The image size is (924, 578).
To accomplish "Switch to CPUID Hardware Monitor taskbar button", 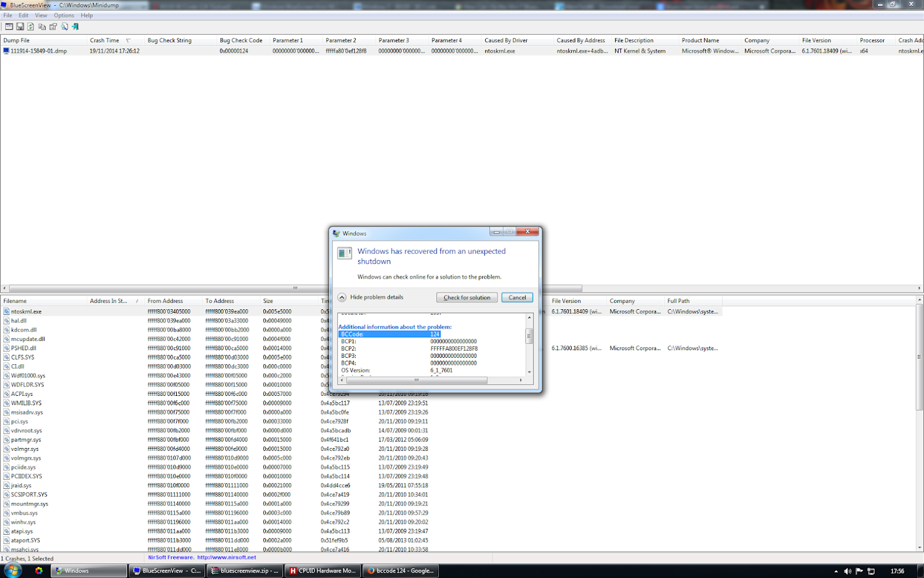I will (322, 570).
